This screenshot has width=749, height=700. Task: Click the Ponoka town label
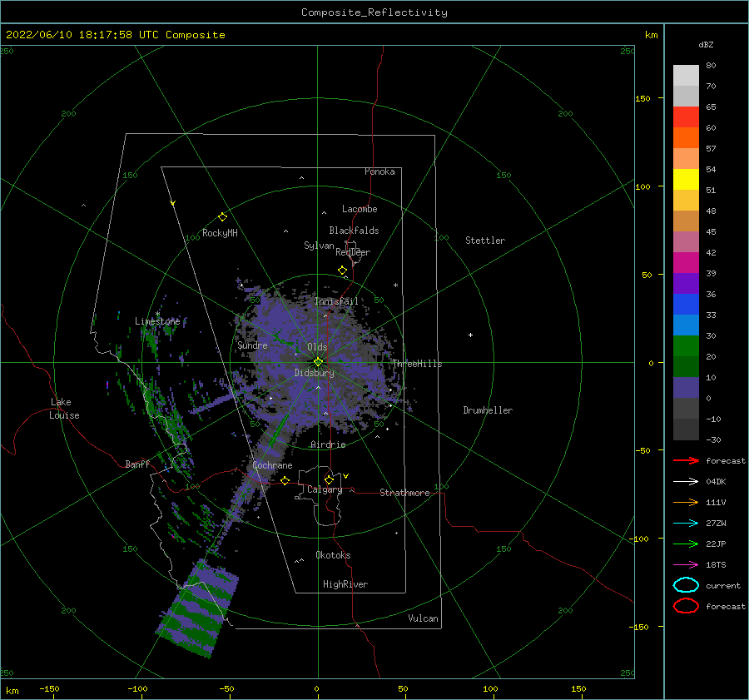point(379,171)
